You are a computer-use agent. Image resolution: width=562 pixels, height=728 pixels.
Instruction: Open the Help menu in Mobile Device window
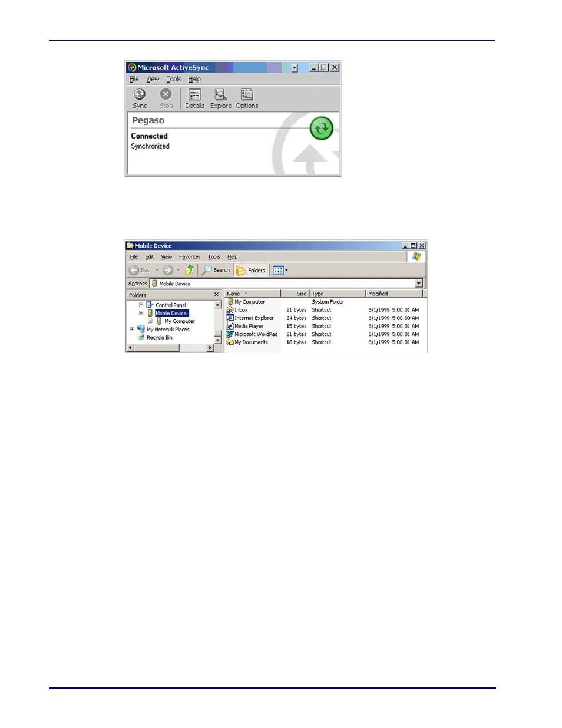pyautogui.click(x=233, y=257)
